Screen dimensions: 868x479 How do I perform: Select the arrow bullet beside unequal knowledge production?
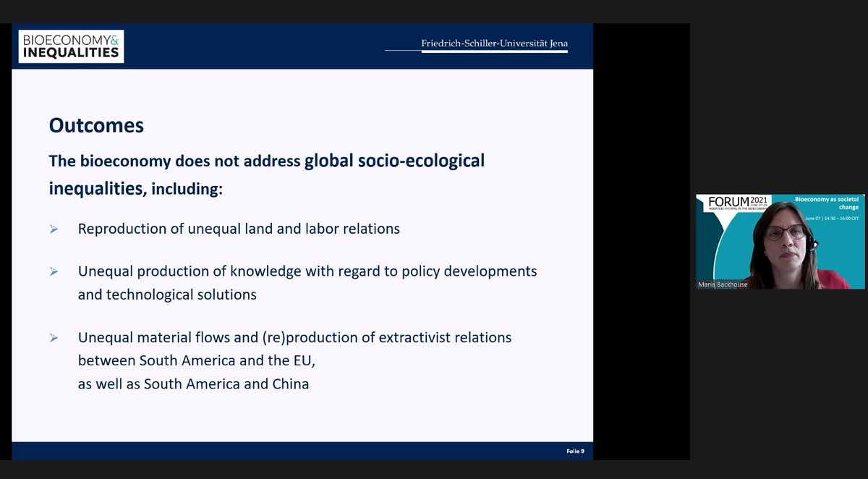pyautogui.click(x=53, y=271)
